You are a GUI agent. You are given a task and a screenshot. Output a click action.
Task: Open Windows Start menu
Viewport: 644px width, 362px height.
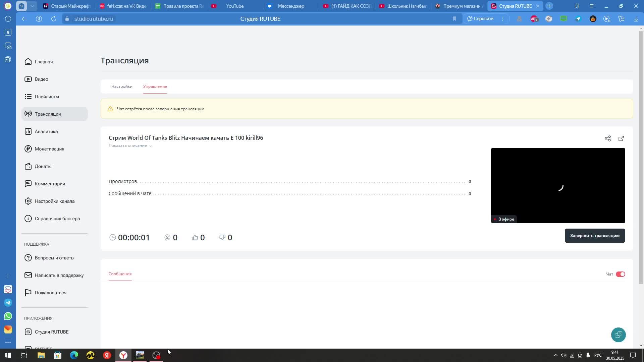[8, 355]
